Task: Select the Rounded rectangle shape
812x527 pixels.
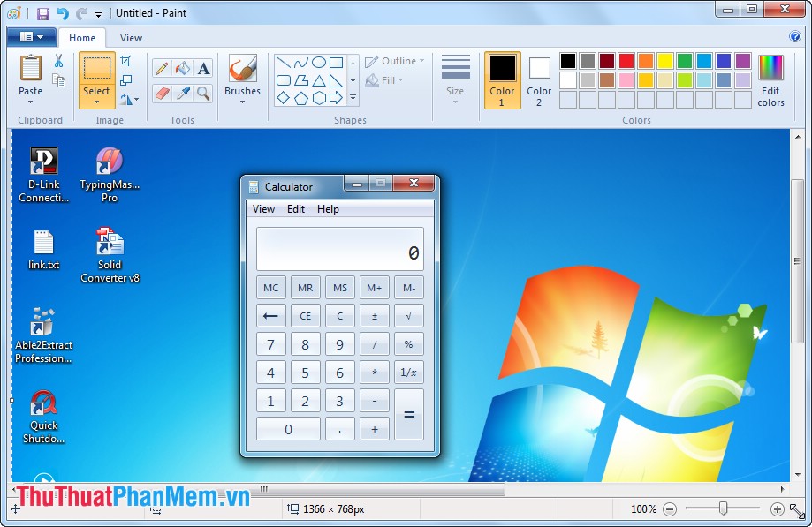Action: 284,80
